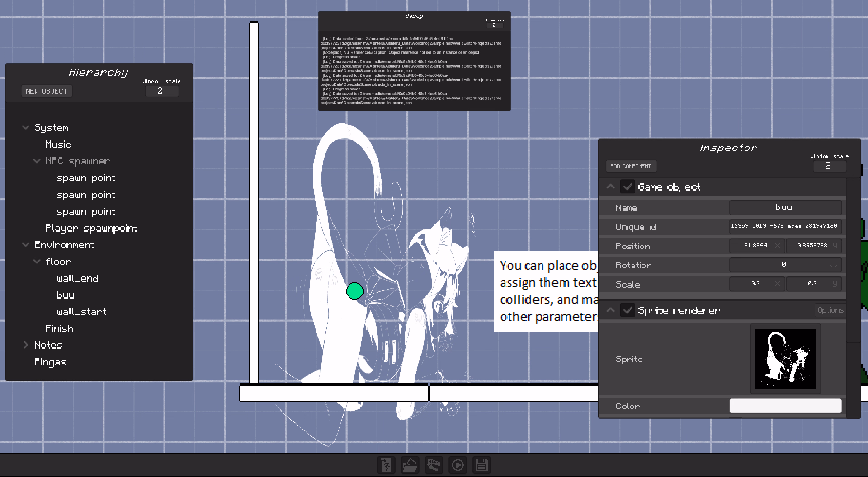Collapse the System tree node

pos(26,127)
